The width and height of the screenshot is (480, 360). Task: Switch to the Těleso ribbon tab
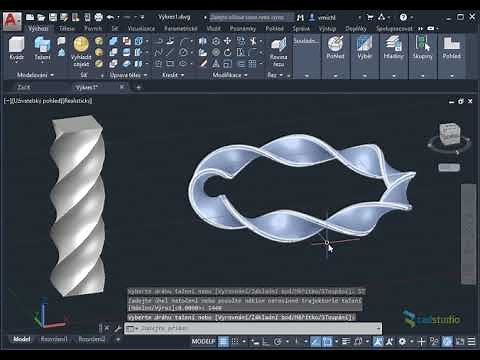click(x=67, y=28)
